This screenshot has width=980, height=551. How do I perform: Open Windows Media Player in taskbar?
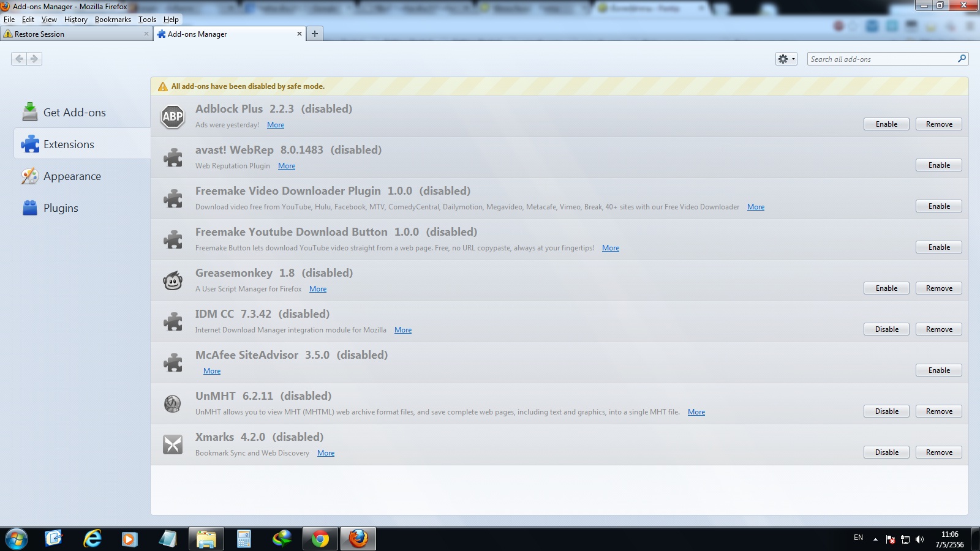pos(129,539)
